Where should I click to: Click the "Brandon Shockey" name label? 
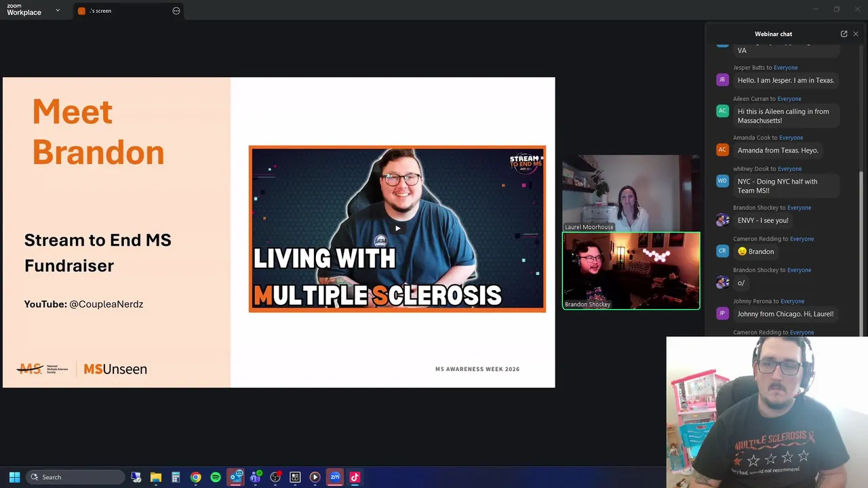[587, 304]
